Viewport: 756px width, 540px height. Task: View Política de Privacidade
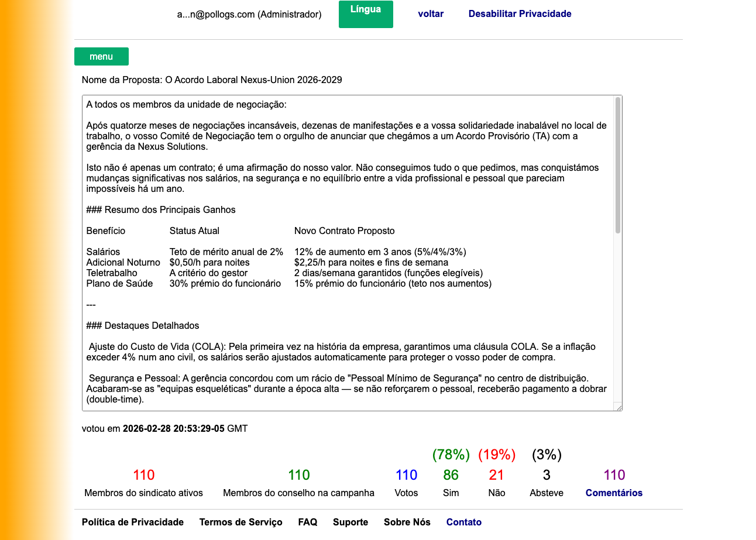(132, 522)
